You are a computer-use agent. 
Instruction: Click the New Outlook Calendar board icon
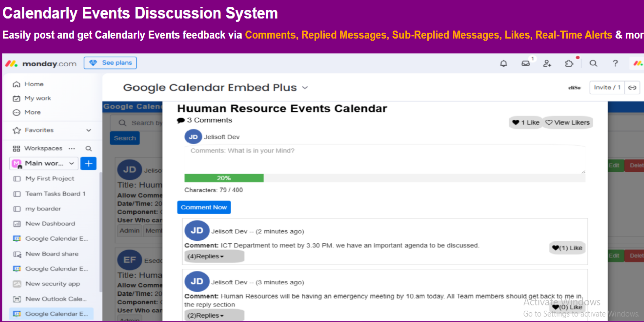17,299
